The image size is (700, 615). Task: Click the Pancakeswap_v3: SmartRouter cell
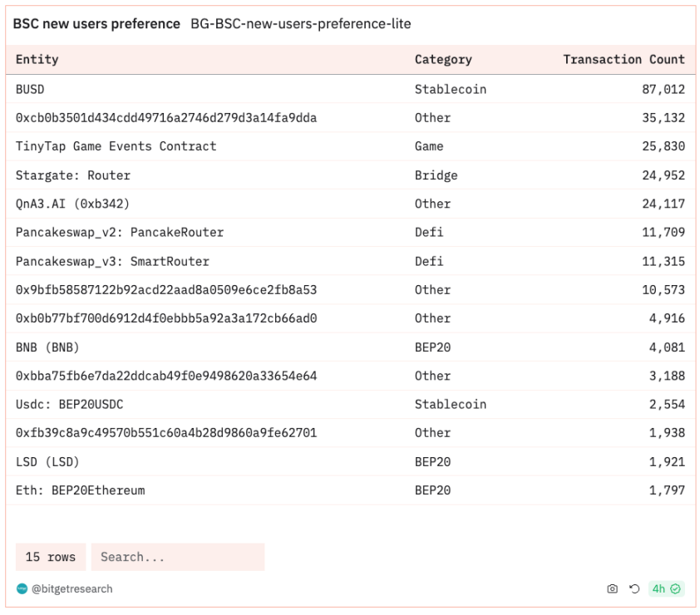(112, 261)
